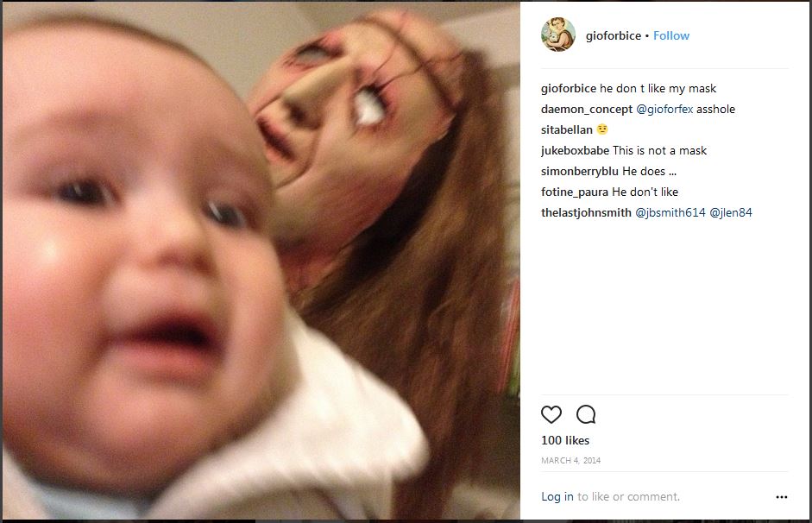Viewport: 812px width, 523px height.
Task: Open gioforbice username in caption
Action: tap(569, 89)
